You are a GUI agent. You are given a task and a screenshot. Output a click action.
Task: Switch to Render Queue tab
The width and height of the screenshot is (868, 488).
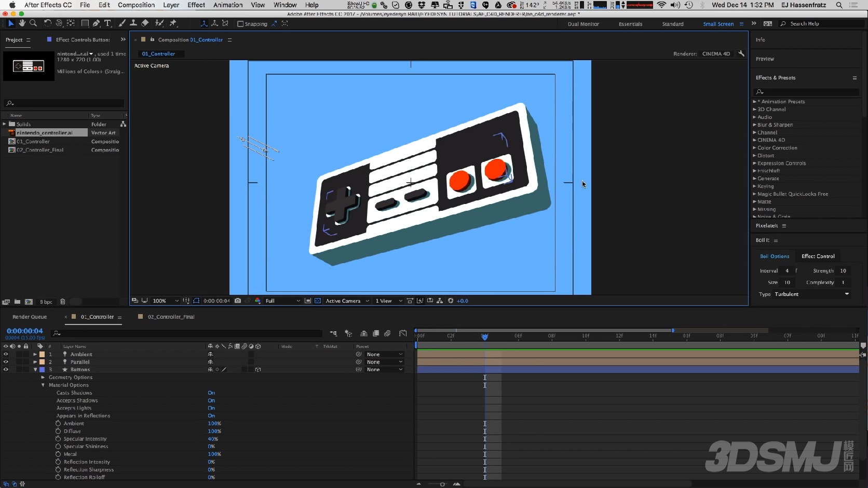coord(30,317)
